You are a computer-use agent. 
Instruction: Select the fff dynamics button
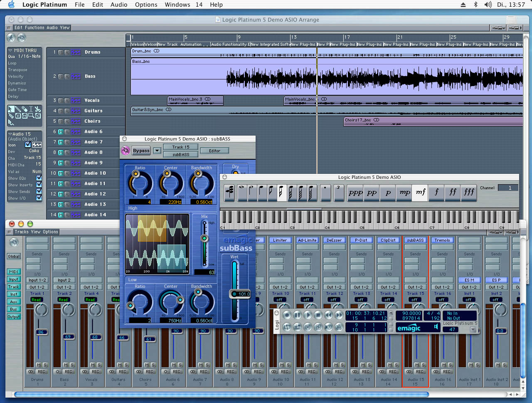[x=469, y=193]
